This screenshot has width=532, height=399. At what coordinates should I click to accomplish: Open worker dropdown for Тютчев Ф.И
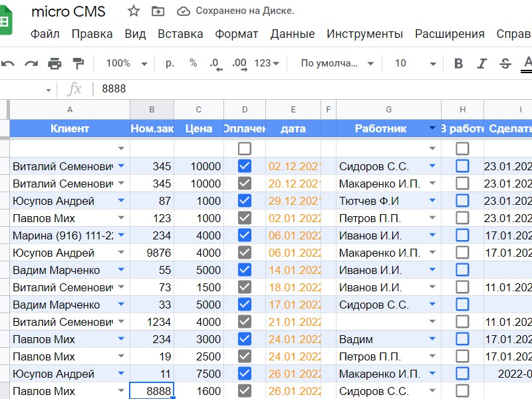tap(432, 200)
